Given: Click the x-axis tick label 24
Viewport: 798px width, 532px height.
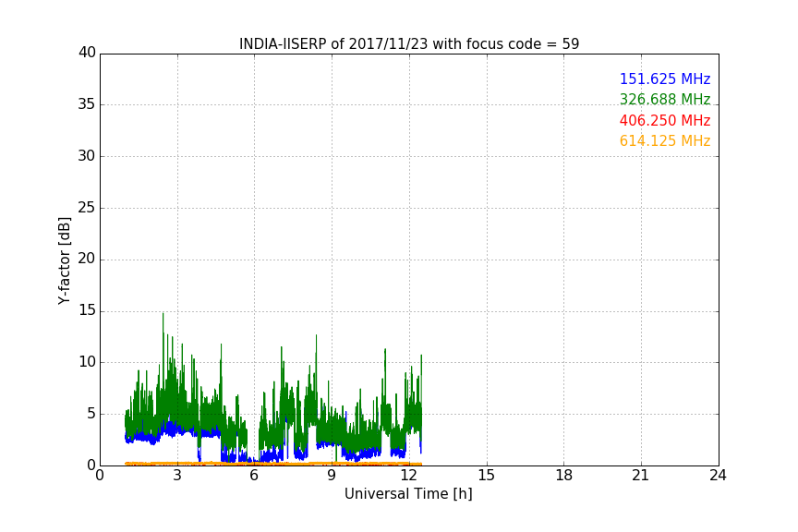Looking at the screenshot, I should [718, 476].
